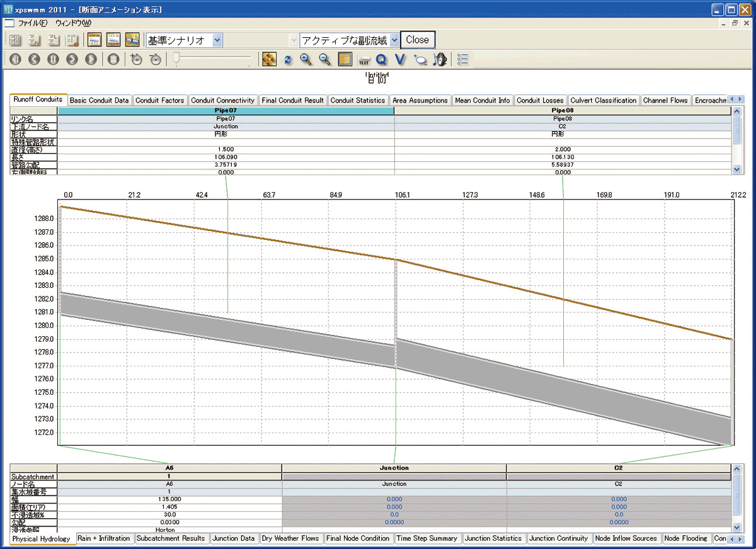Select the first profile view layout icon
The height and width of the screenshot is (549, 756).
point(94,40)
